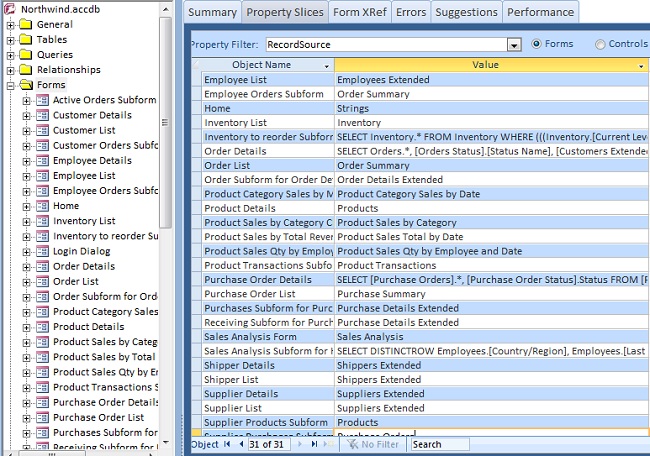
Task: Click the Customer Details form icon
Action: point(43,115)
